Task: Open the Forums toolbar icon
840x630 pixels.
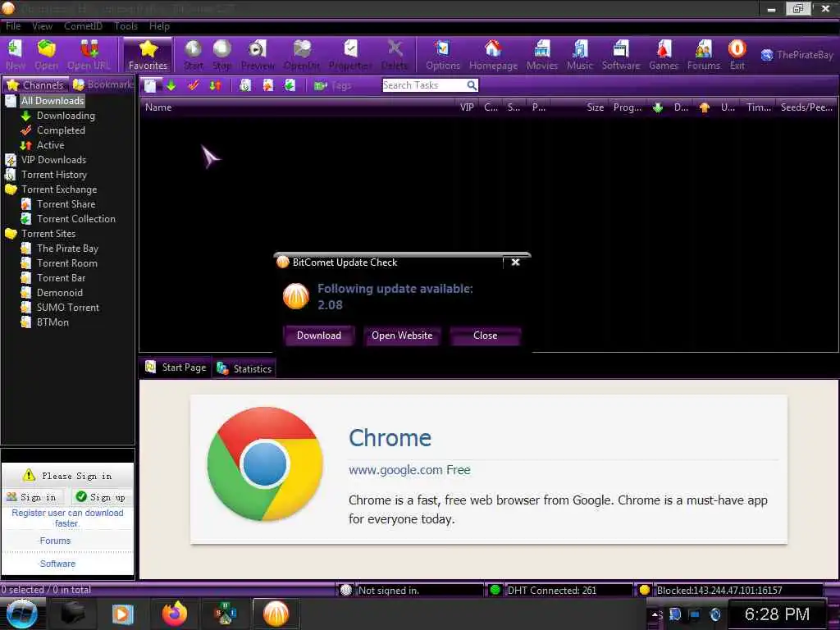Action: pos(704,55)
